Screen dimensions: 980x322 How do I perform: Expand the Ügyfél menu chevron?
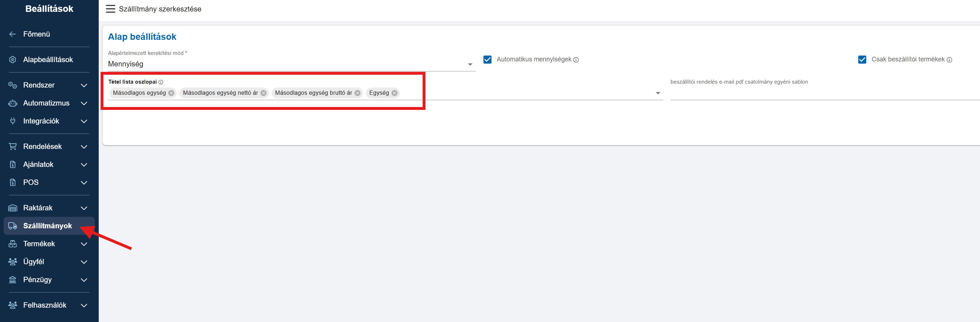coord(84,262)
